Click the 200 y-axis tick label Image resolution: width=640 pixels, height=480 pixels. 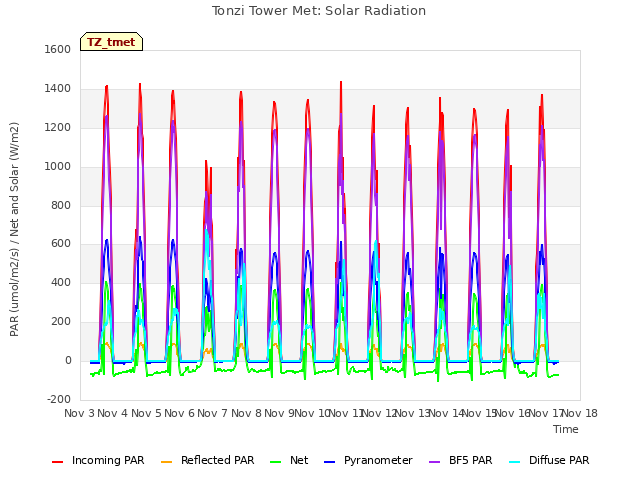click(61, 322)
